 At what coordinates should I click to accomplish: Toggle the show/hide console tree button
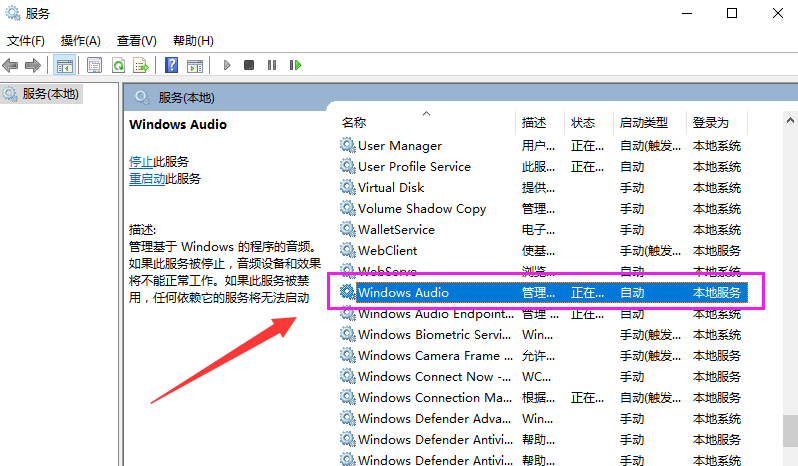click(64, 65)
